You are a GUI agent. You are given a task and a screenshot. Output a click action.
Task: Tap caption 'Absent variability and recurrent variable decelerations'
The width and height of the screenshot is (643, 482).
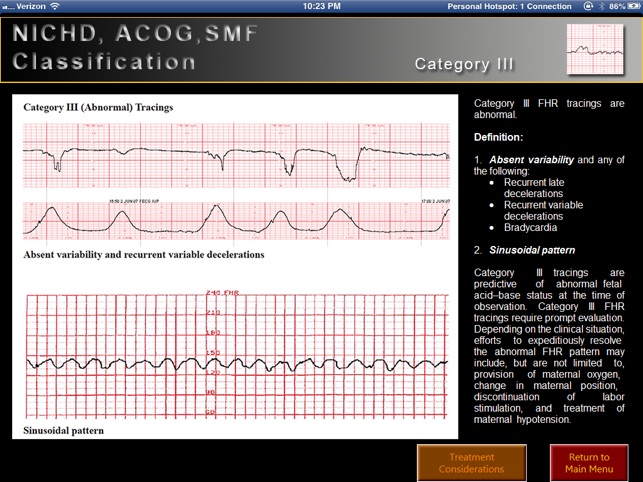pyautogui.click(x=144, y=255)
